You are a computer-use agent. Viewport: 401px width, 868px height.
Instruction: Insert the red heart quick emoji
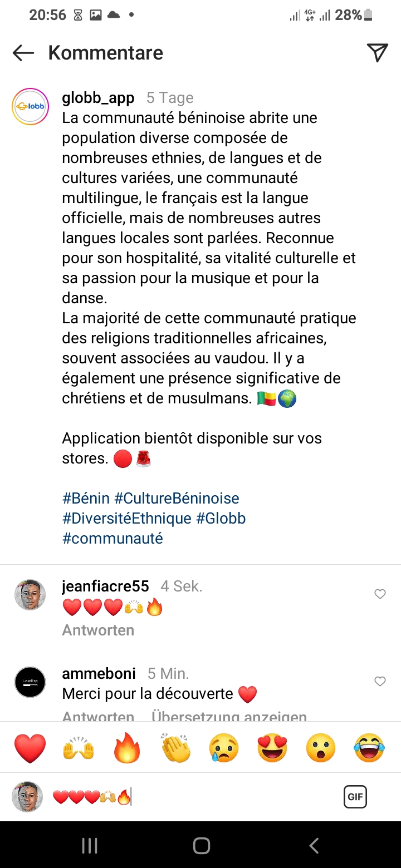coord(30,748)
